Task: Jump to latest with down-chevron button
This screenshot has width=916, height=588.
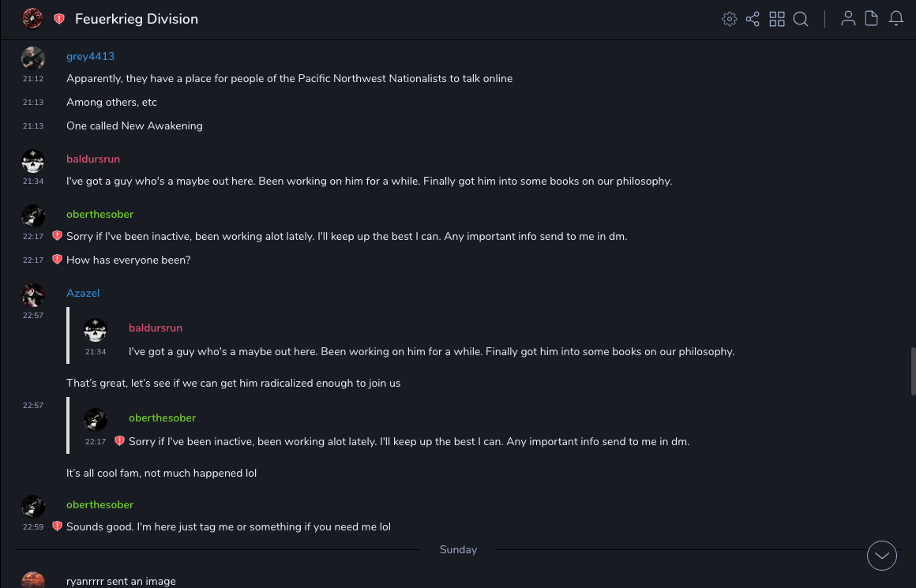Action: (881, 555)
